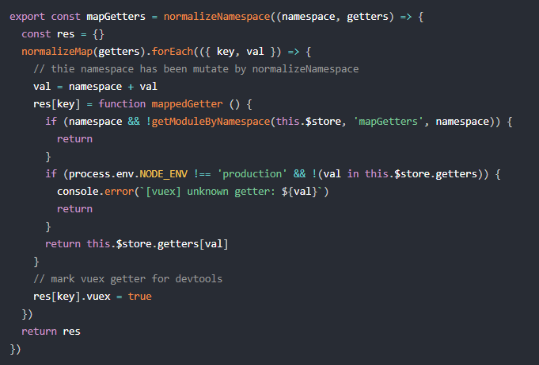Click the 'return this.$store.getters[val]' line
Screen dimensions: 539x365
[136, 244]
